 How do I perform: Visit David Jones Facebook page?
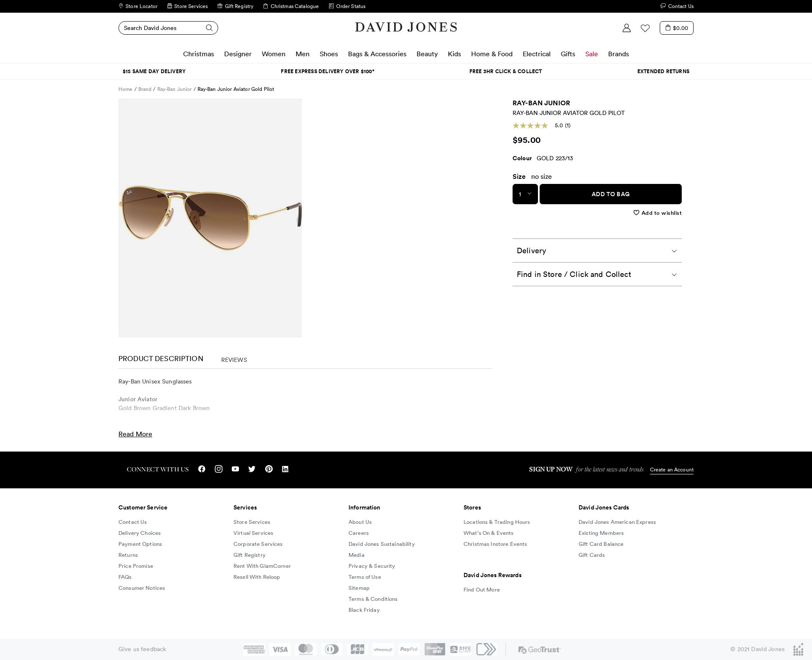[x=202, y=469]
